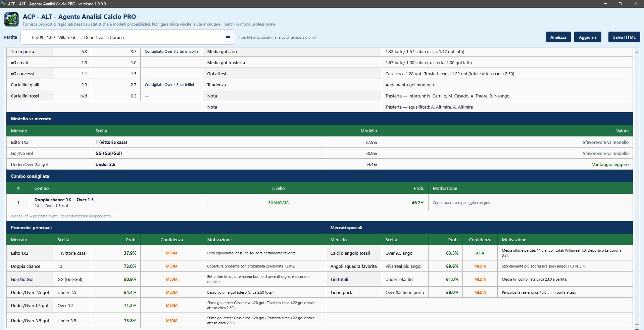The width and height of the screenshot is (644, 330).
Task: Click the 46.2% combo probability
Action: (x=418, y=203)
